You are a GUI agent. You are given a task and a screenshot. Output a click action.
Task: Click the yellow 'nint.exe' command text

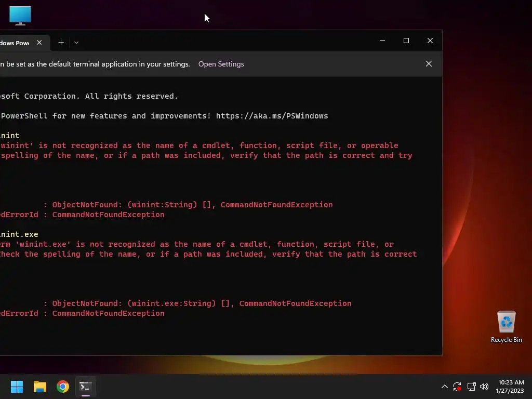tap(19, 234)
